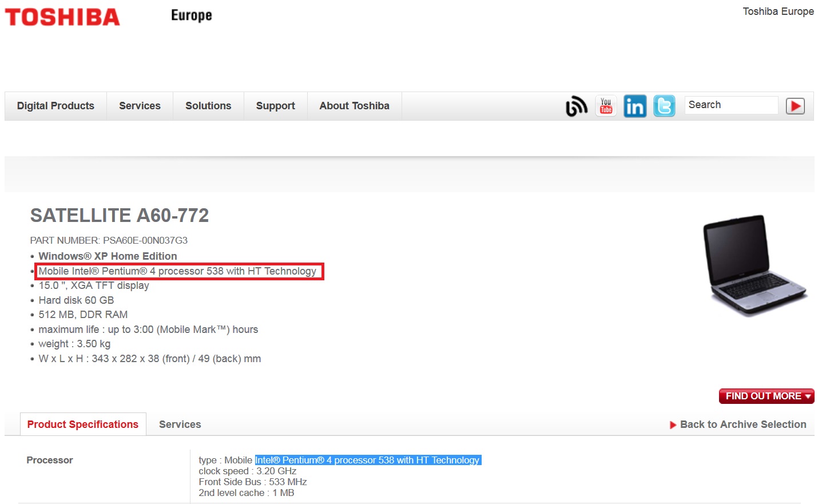The height and width of the screenshot is (504, 826).
Task: Click the Satellite A60-772 laptop image
Action: pos(755,265)
